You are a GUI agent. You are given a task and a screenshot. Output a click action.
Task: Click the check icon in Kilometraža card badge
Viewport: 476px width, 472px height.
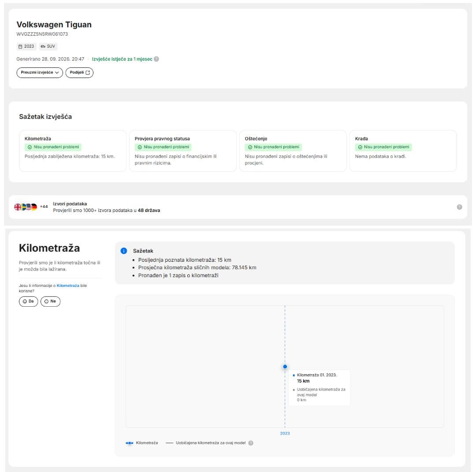pyautogui.click(x=30, y=147)
